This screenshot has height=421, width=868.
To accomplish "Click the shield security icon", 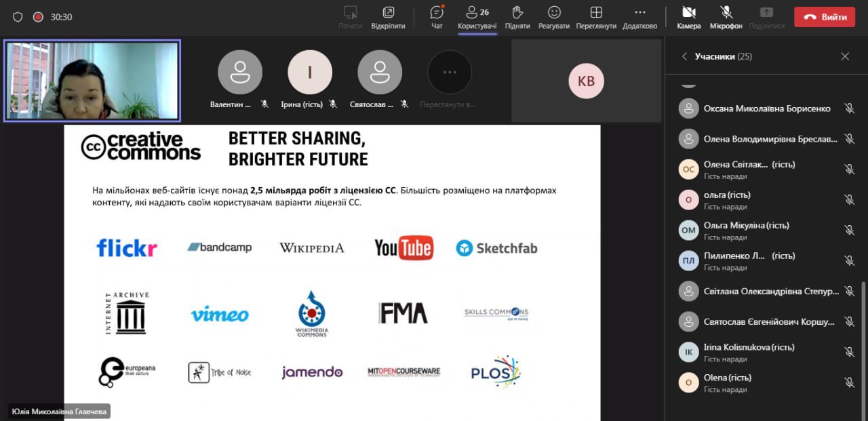I will pos(18,17).
